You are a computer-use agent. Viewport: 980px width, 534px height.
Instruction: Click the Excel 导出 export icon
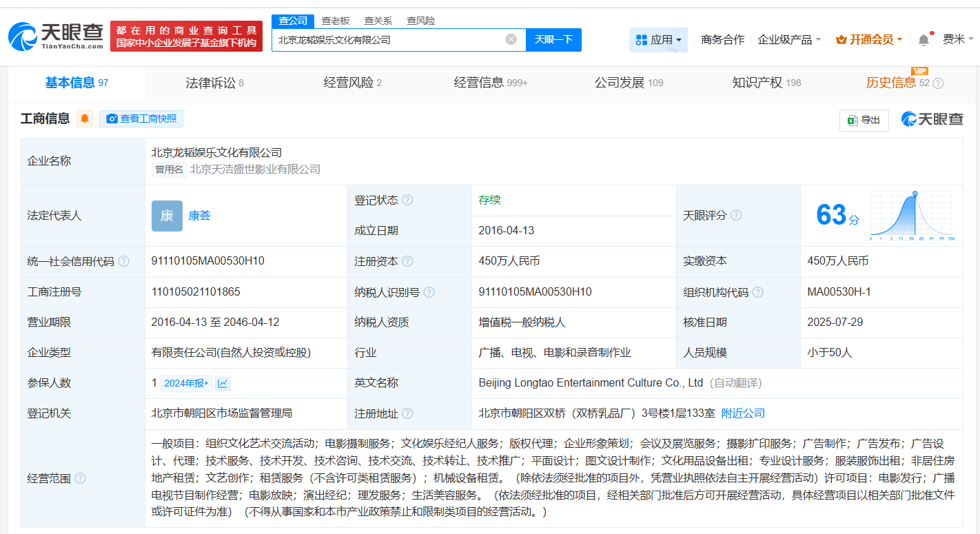[x=854, y=119]
